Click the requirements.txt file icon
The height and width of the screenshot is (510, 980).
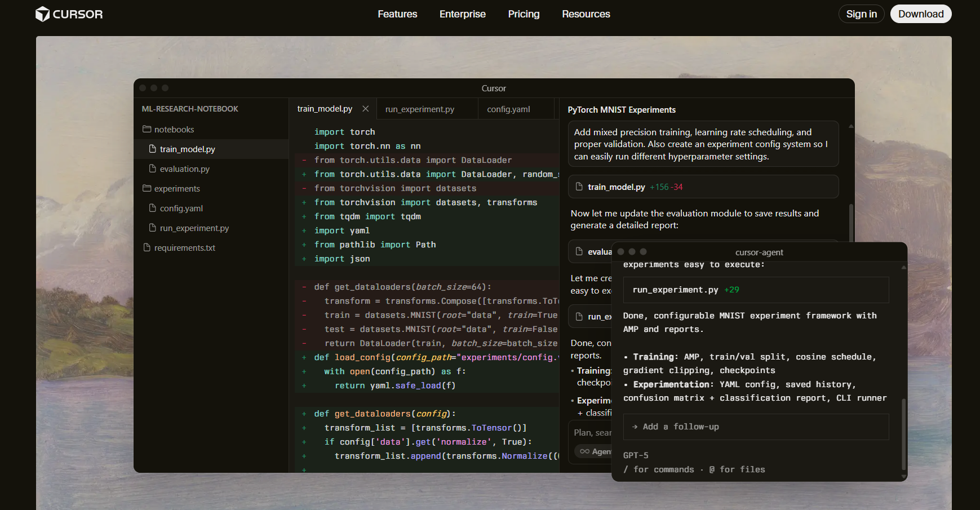point(147,248)
